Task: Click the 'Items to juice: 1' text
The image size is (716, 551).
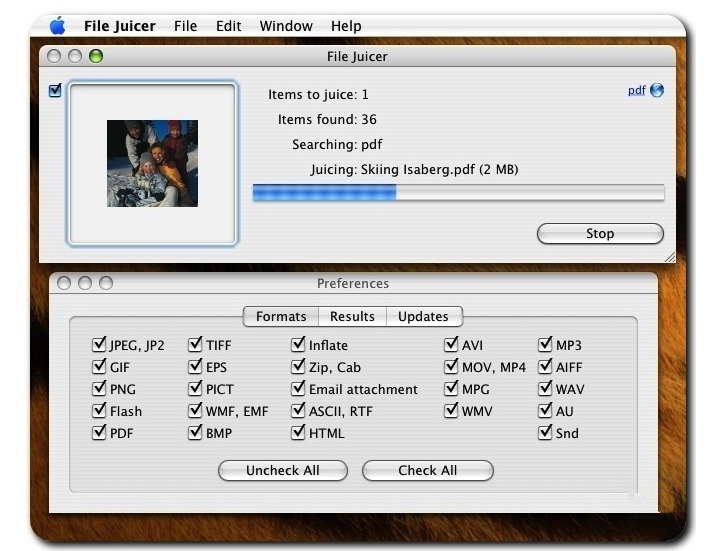Action: [318, 94]
